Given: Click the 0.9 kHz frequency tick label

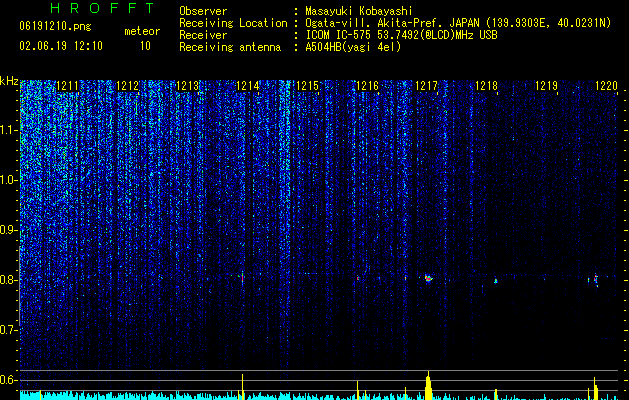Looking at the screenshot, I should (x=9, y=230).
